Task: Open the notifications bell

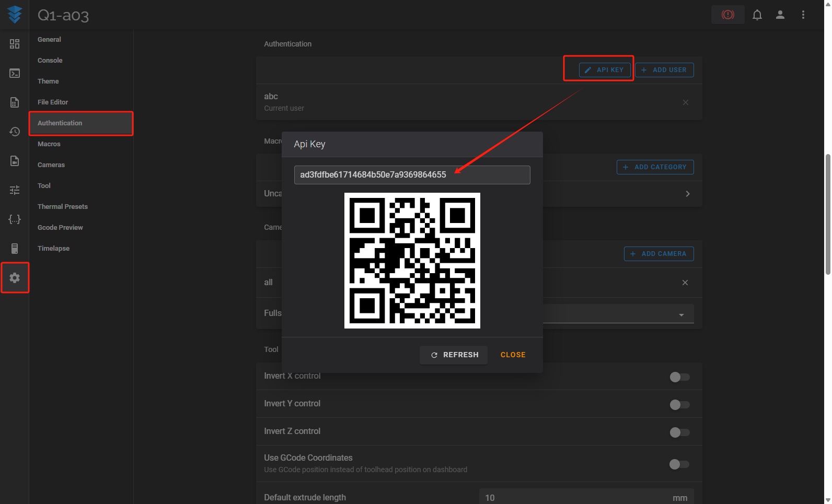Action: [757, 15]
